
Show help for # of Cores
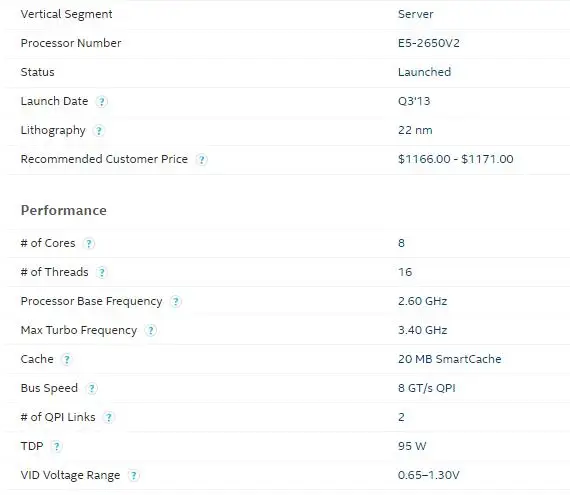(x=89, y=244)
